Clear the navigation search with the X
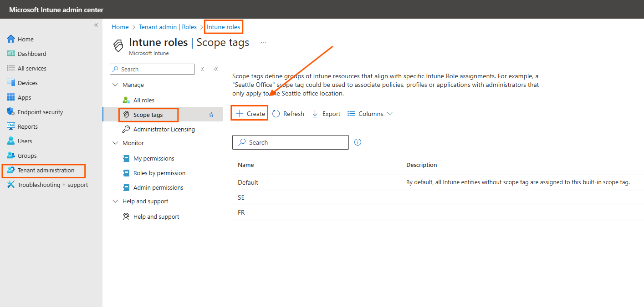 (202, 69)
